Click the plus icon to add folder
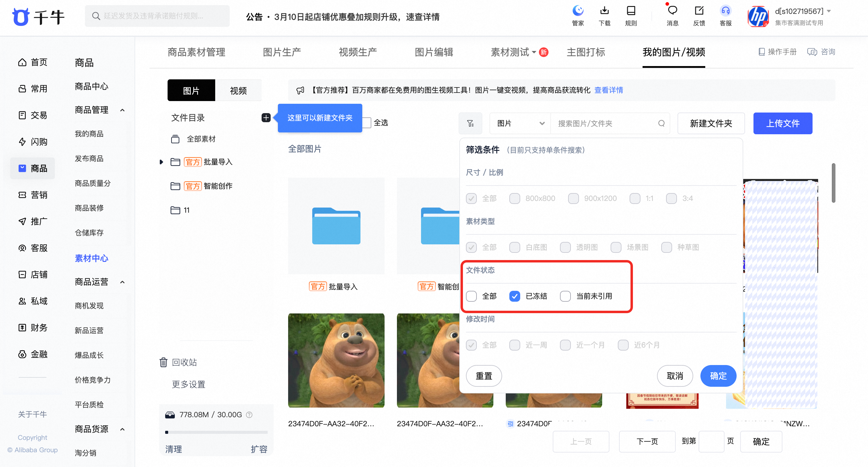This screenshot has width=868, height=467. (266, 118)
